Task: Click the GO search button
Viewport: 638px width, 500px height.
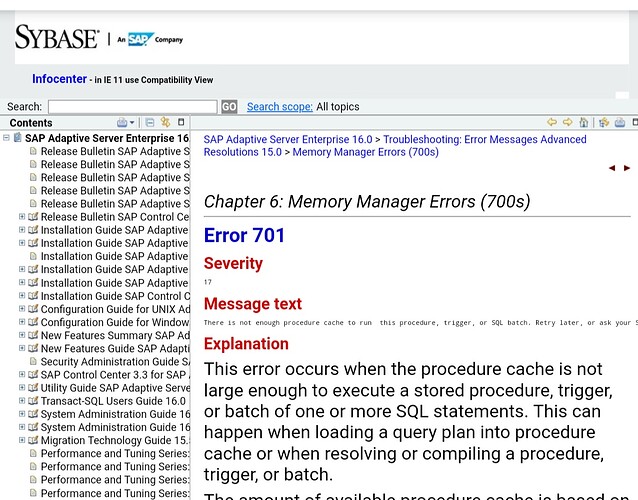Action: tap(229, 107)
